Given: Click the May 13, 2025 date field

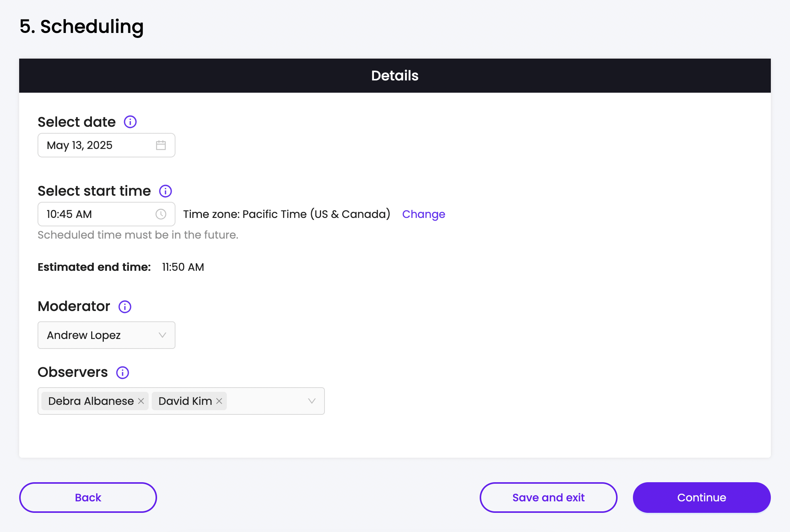Looking at the screenshot, I should (107, 145).
